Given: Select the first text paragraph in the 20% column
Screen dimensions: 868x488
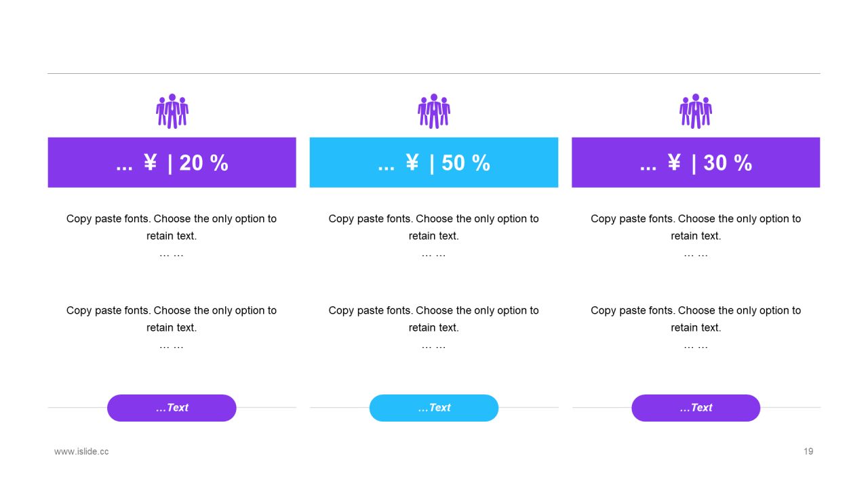Looking at the screenshot, I should click(172, 236).
